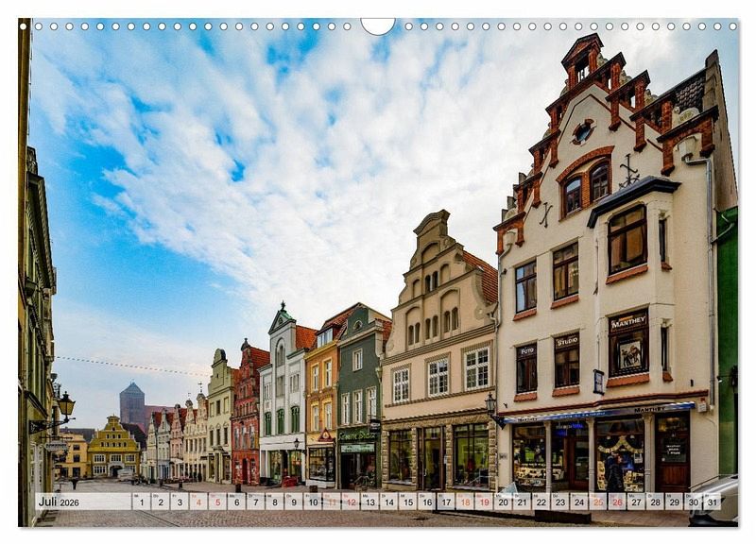Click the STUDIO sign above the window
Viewport: 756px width, 545px height.
[x=567, y=341]
